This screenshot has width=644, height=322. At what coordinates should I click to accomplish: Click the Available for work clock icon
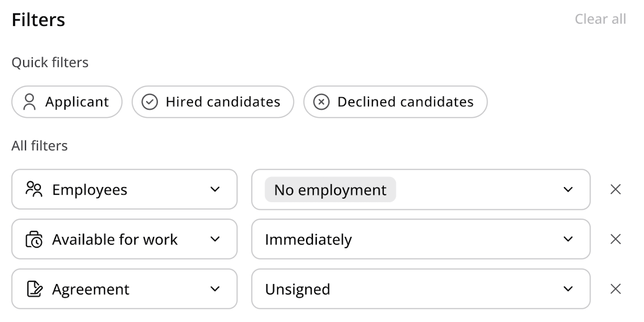pos(34,239)
